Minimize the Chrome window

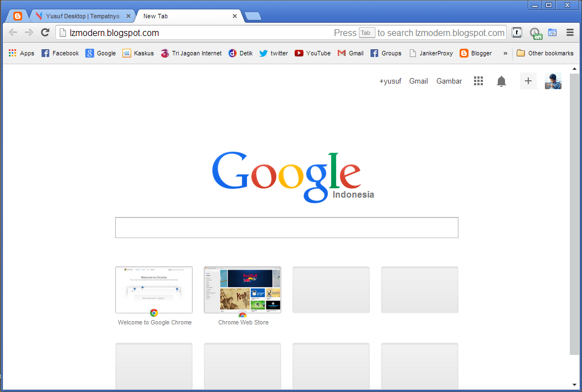(534, 5)
